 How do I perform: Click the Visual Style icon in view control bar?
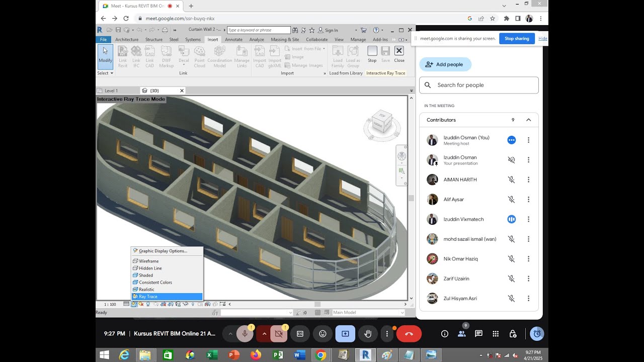(x=134, y=304)
